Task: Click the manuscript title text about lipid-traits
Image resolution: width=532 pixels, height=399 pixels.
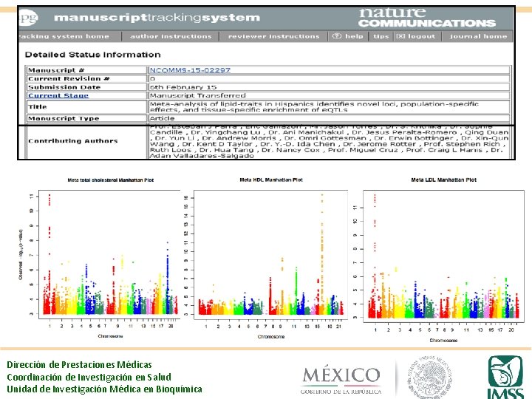Action: (x=314, y=107)
